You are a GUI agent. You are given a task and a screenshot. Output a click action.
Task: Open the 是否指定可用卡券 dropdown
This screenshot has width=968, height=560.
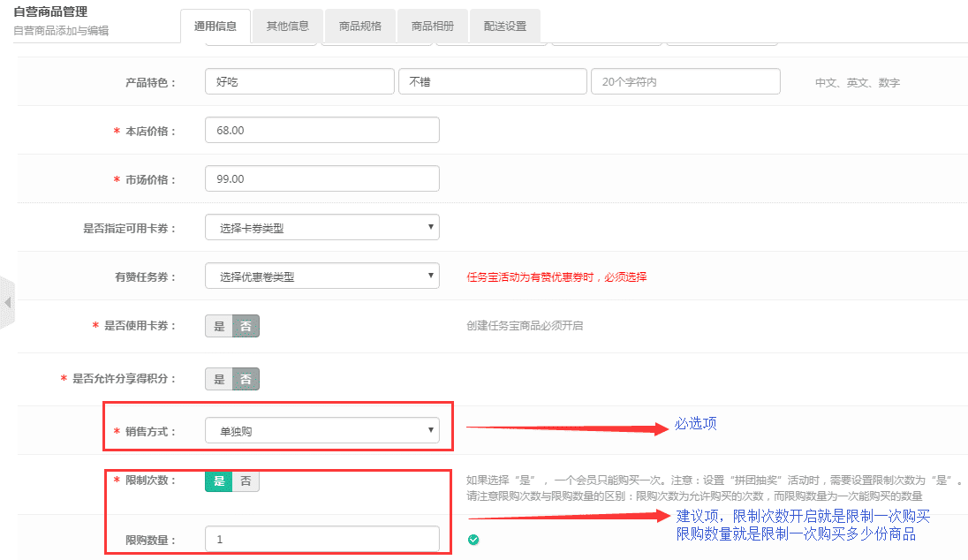[321, 228]
